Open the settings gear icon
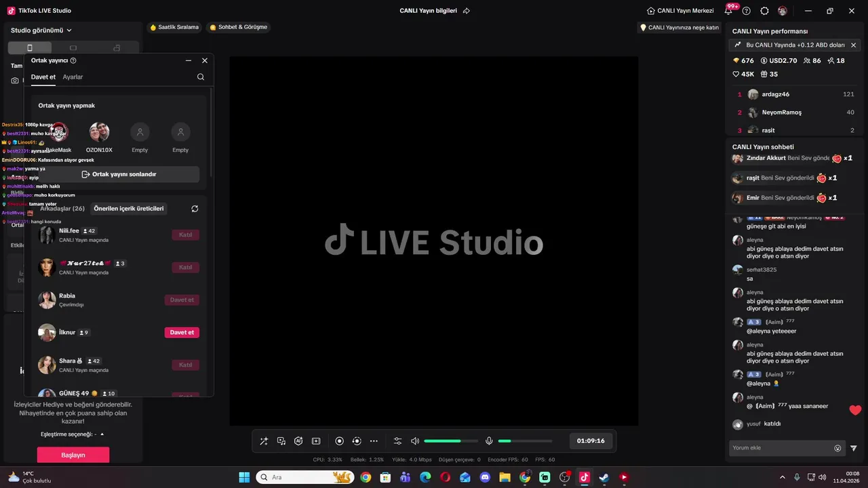Viewport: 868px width, 488px height. click(x=764, y=11)
